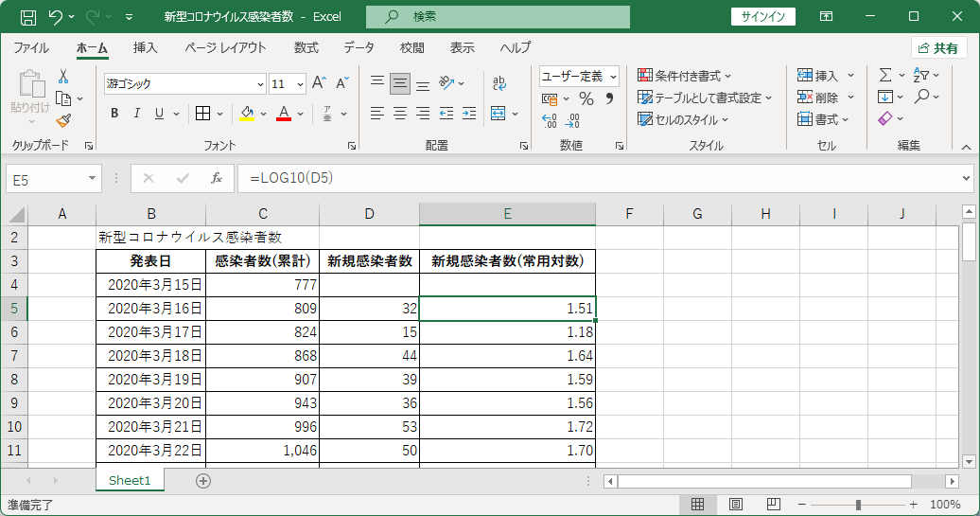Expand 条件付き書式 conditional formatting menu
This screenshot has height=516, width=980.
684,76
